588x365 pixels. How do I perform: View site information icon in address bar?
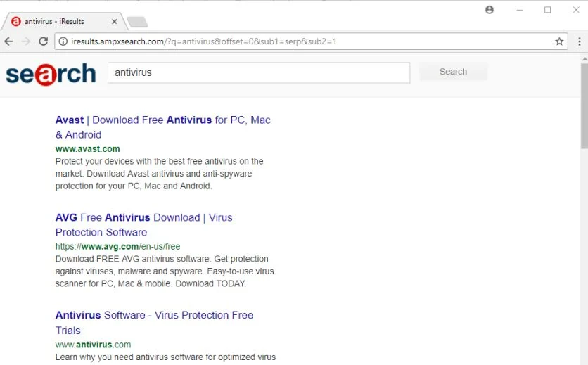click(63, 41)
